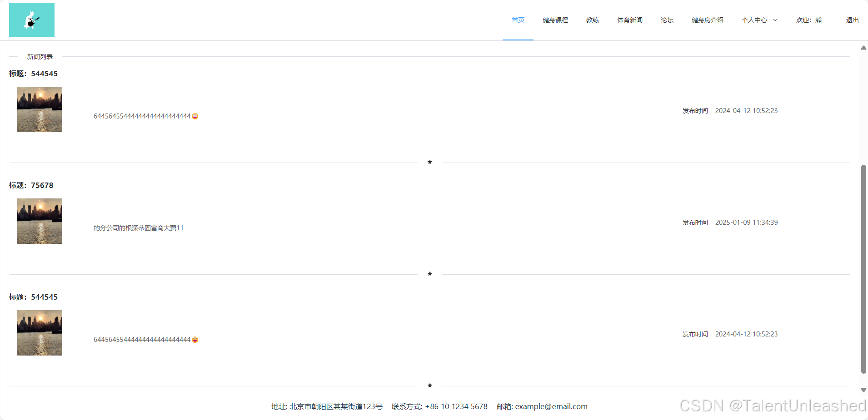
Task: Click the 新闻列表 section heading
Action: click(40, 57)
